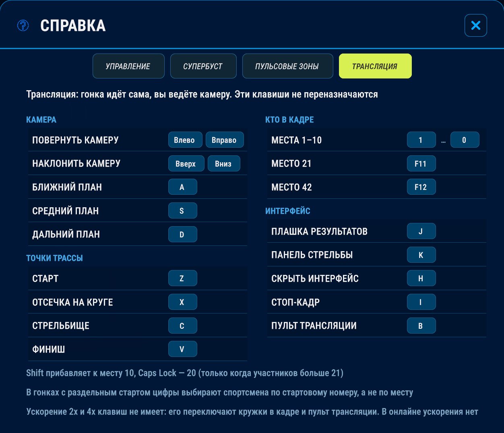Click the H key for Скрыть интерфейс
504x433 pixels.
click(421, 278)
